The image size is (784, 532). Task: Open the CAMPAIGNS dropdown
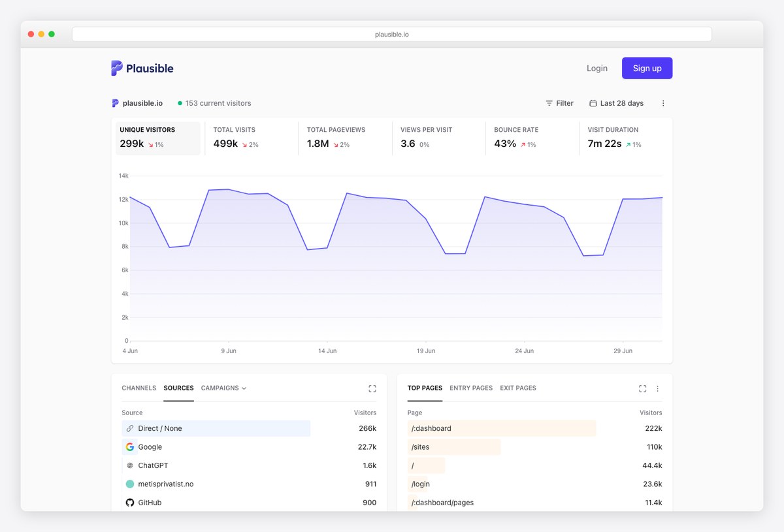click(224, 388)
